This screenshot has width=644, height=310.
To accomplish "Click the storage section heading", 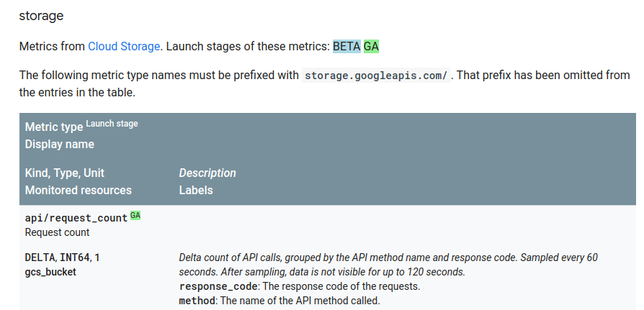I will [40, 14].
